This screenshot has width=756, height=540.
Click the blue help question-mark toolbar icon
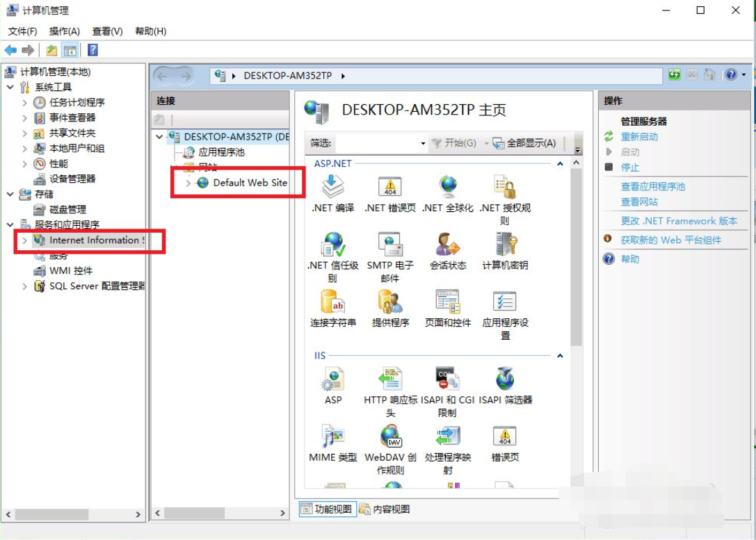pyautogui.click(x=93, y=50)
